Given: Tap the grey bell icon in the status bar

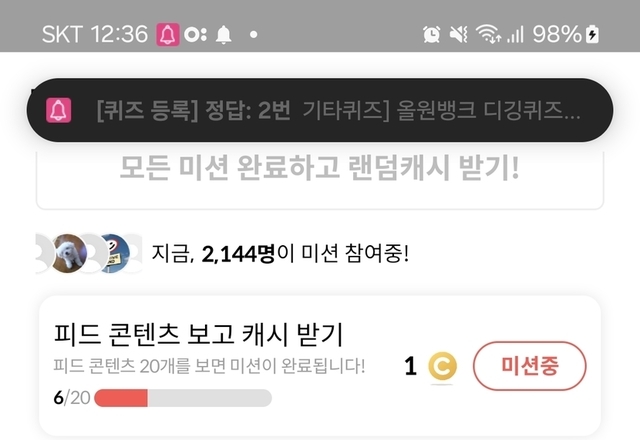Looking at the screenshot, I should click(223, 34).
